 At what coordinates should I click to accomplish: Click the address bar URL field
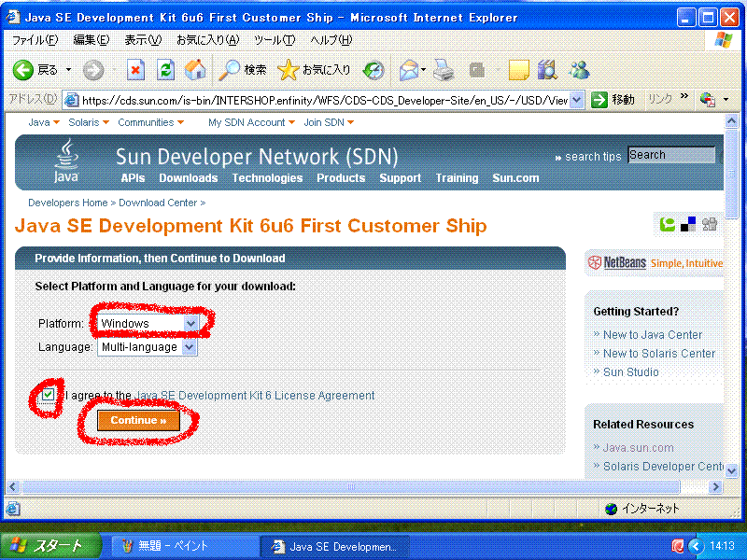pos(324,100)
